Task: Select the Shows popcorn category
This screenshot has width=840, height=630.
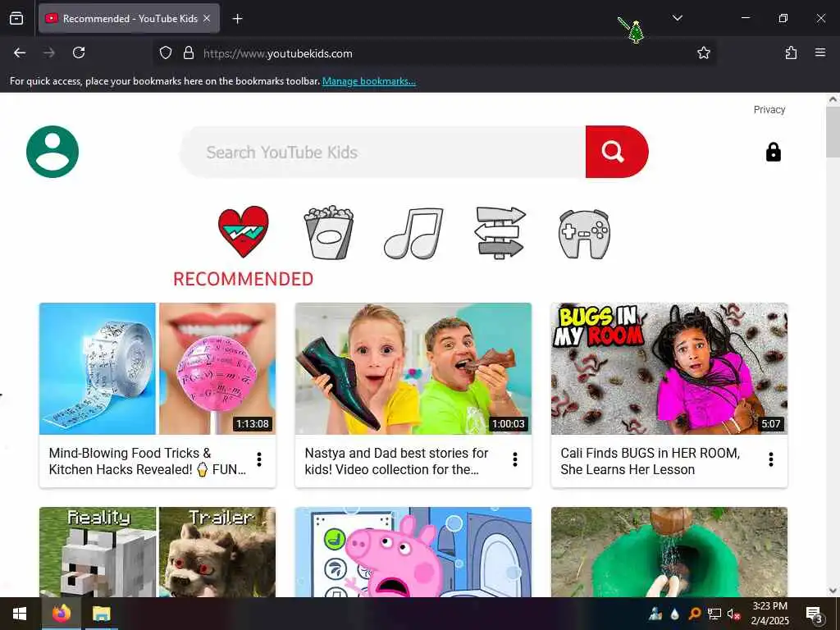Action: tap(328, 232)
